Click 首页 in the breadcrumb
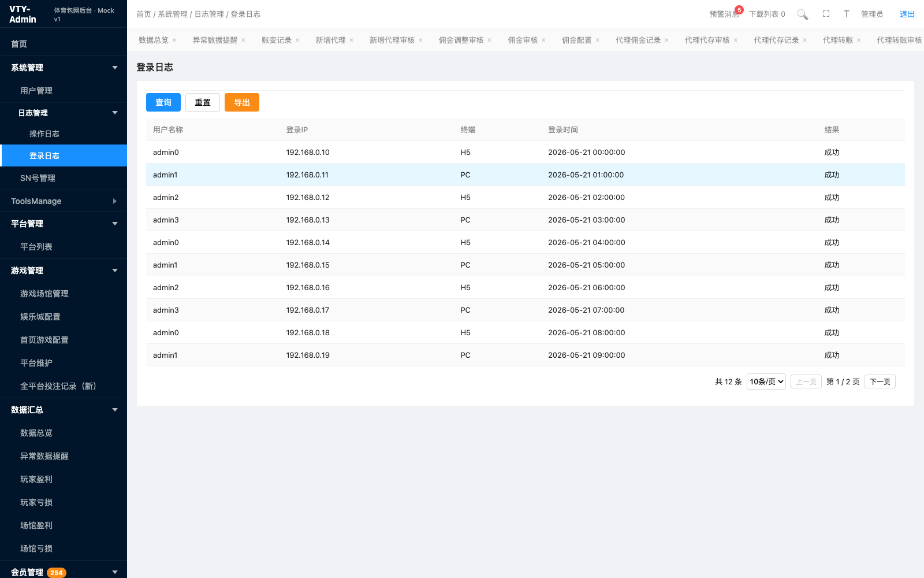924x578 pixels. [x=144, y=14]
